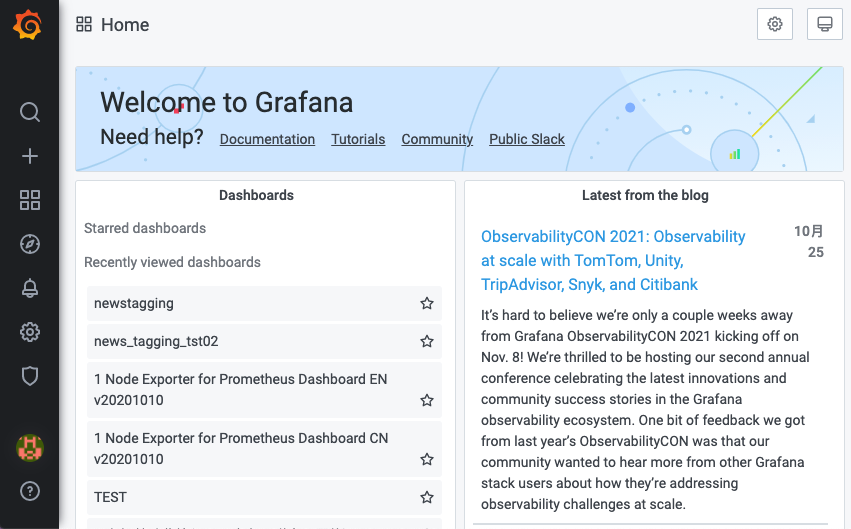This screenshot has width=851, height=529.
Task: Open dashboard settings gear button
Action: 774,24
